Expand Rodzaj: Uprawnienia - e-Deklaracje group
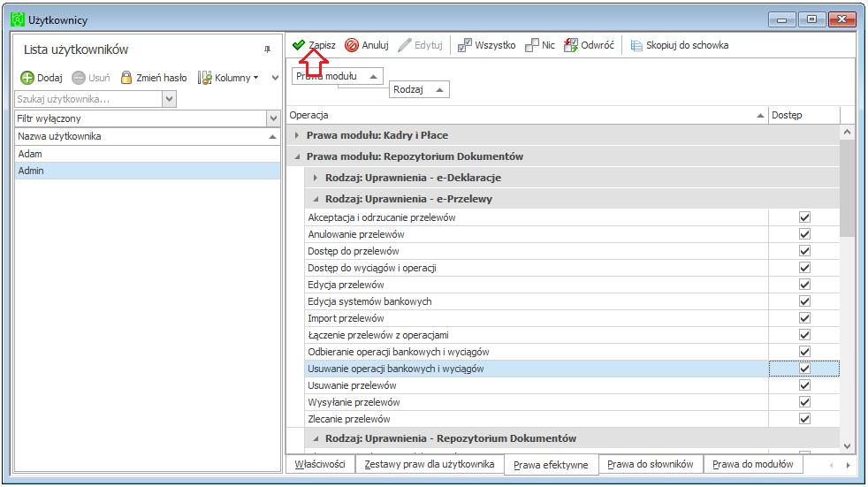The height and width of the screenshot is (487, 868). (x=316, y=178)
